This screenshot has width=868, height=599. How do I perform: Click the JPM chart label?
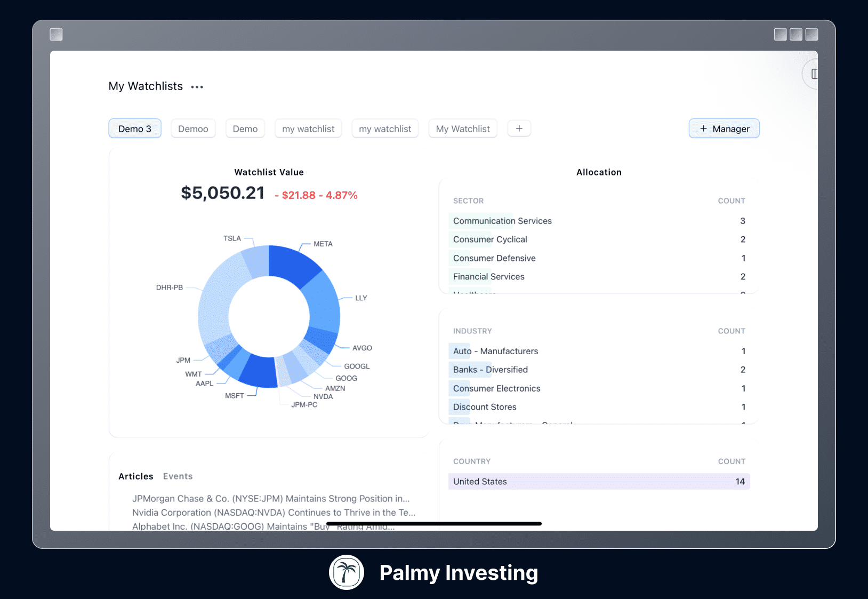tap(183, 360)
